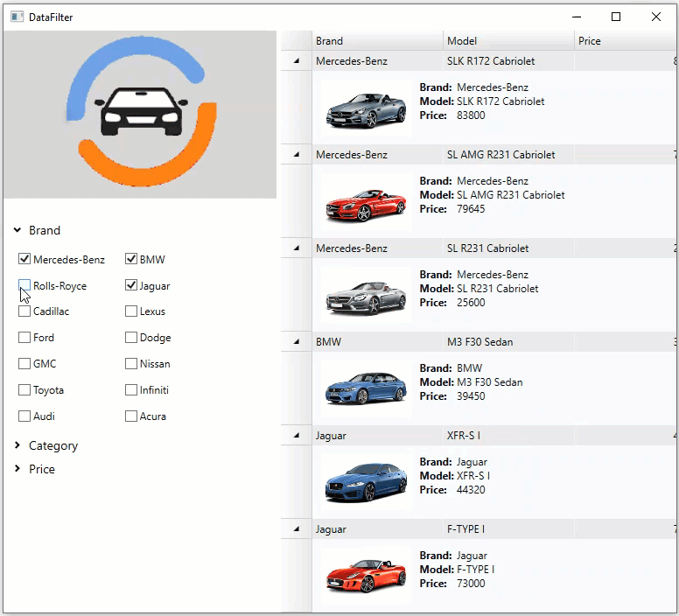Click the DataFilter app icon in title bar
The height and width of the screenshot is (616, 679).
(x=17, y=17)
